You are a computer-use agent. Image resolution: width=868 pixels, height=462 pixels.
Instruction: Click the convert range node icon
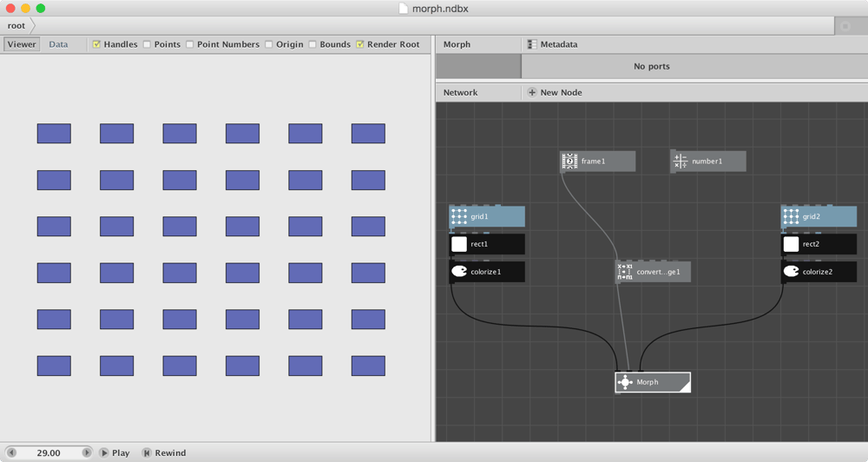tap(625, 272)
